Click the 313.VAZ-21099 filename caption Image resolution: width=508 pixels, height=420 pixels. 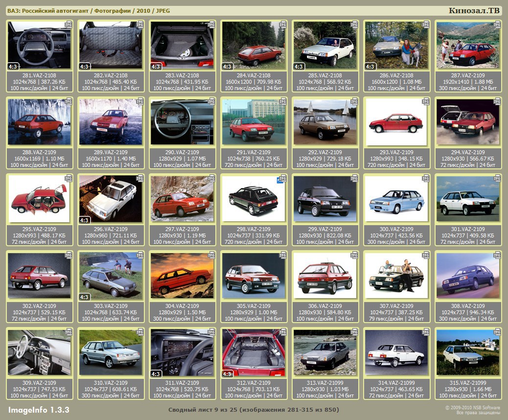point(324,383)
